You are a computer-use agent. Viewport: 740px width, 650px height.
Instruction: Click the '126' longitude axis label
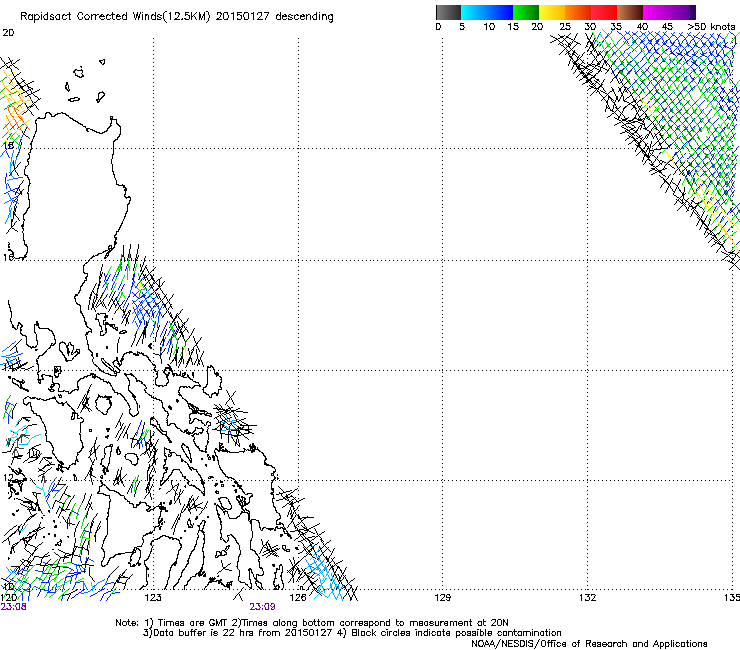298,598
